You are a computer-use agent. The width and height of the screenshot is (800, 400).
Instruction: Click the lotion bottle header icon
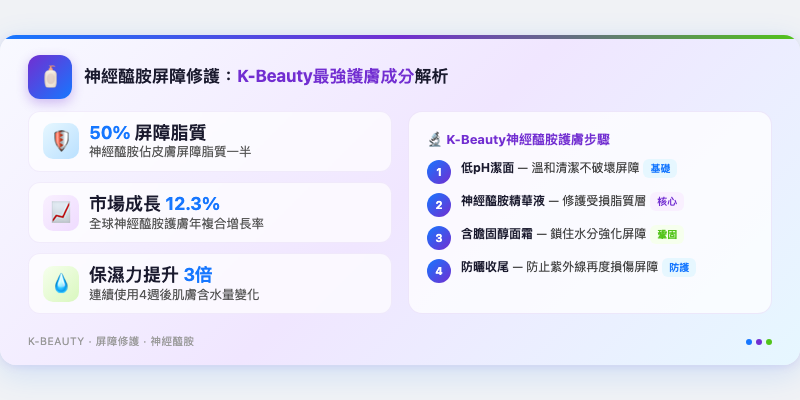(x=50, y=77)
